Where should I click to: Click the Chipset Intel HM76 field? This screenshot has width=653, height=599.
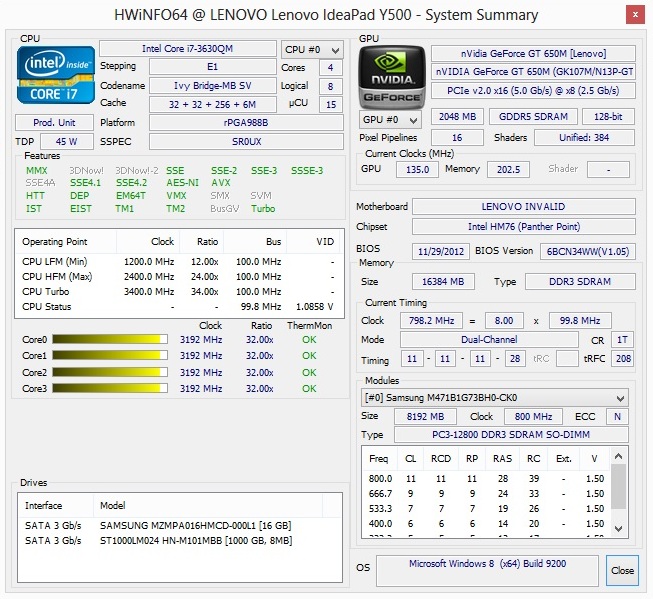pos(523,227)
